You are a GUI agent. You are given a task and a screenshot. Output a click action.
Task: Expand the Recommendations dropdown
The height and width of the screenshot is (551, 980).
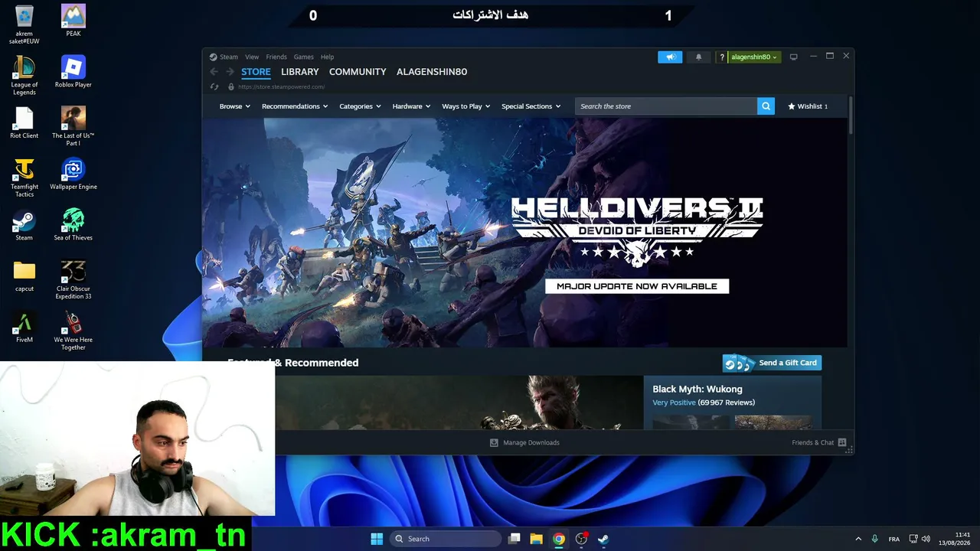point(295,106)
